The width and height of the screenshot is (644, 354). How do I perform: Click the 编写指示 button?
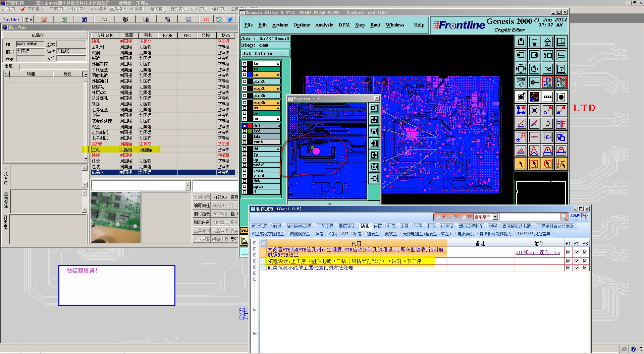pos(202,214)
